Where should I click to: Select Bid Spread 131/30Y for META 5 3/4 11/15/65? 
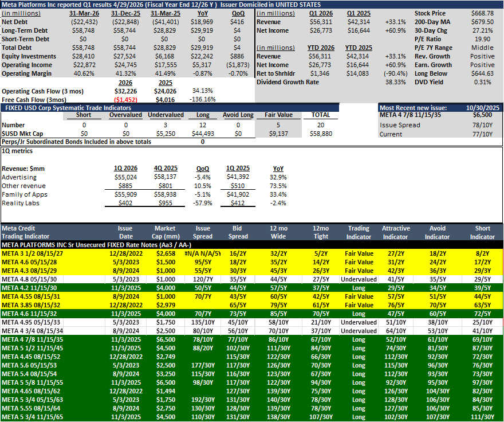238,417
